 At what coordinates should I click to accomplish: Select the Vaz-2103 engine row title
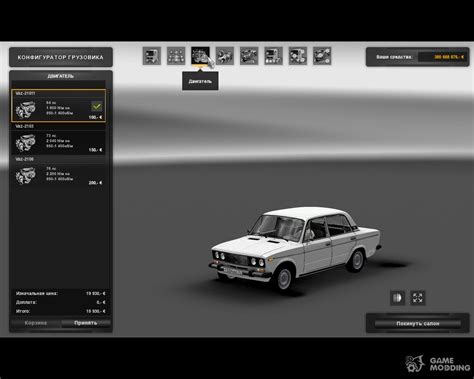(25, 126)
